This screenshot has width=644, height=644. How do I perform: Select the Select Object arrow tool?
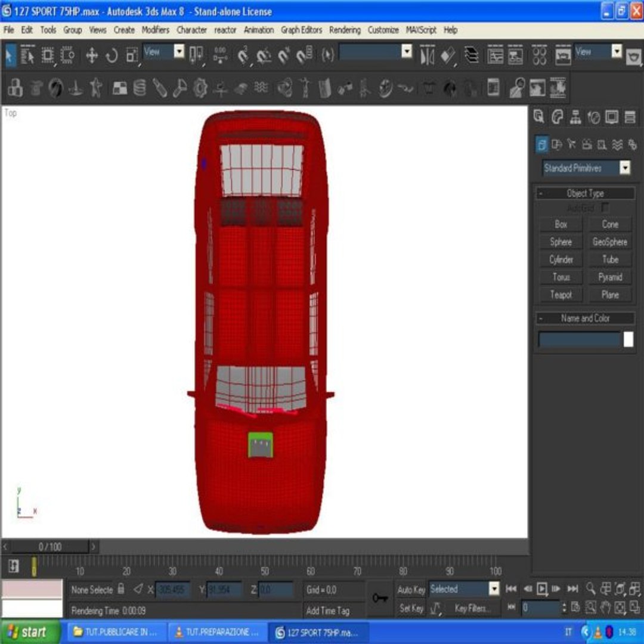pos(10,55)
